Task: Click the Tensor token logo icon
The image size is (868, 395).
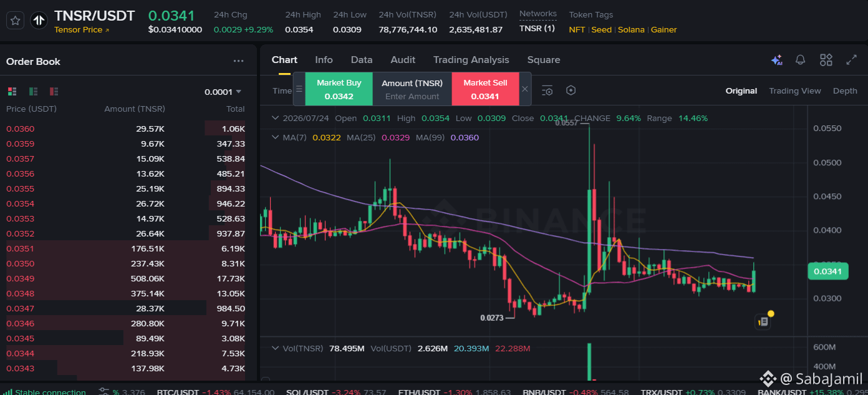Action: click(x=39, y=21)
